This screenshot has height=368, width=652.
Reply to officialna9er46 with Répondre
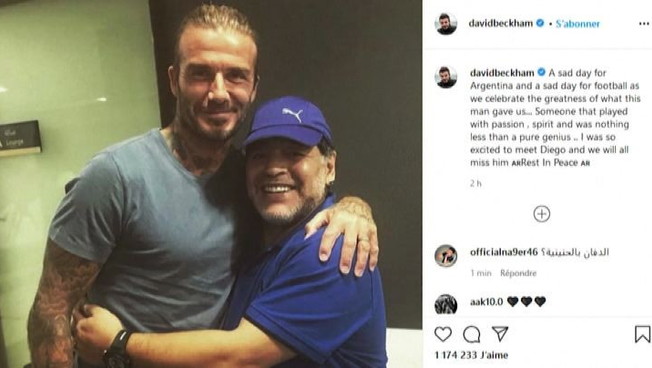coord(518,273)
